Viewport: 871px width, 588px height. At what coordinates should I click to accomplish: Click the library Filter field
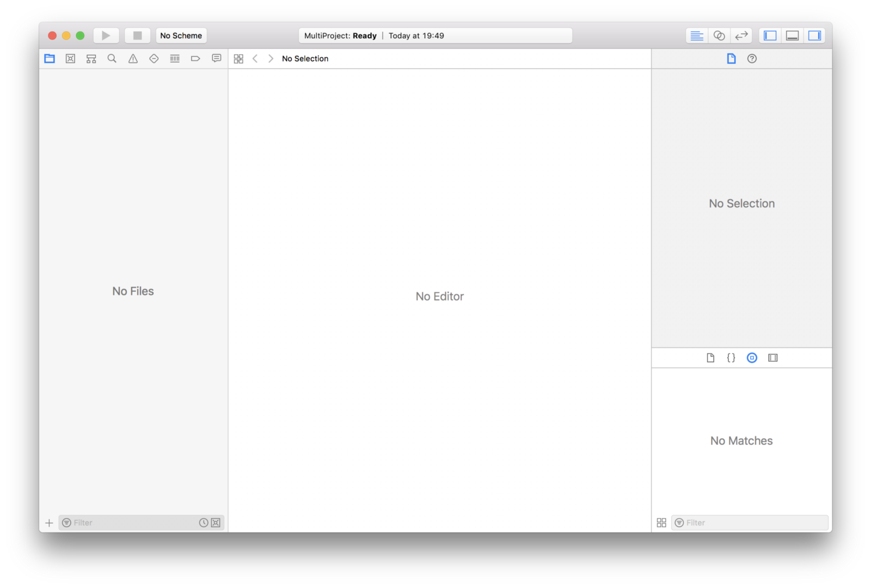(750, 523)
